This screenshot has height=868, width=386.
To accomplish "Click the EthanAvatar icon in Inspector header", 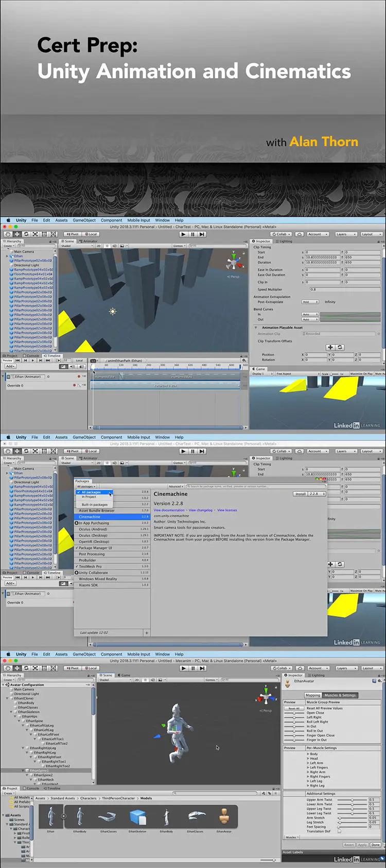I will pyautogui.click(x=288, y=683).
